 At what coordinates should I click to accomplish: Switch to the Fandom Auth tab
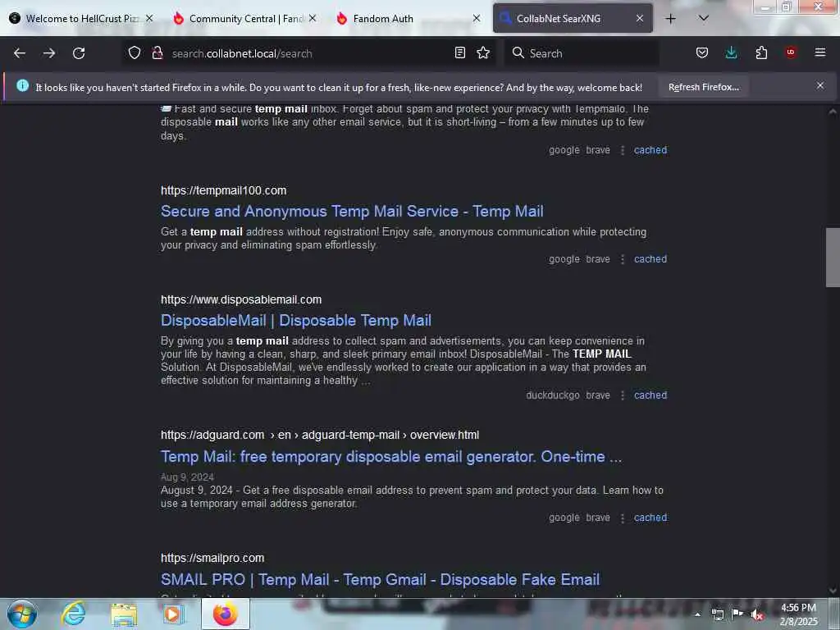coord(409,18)
